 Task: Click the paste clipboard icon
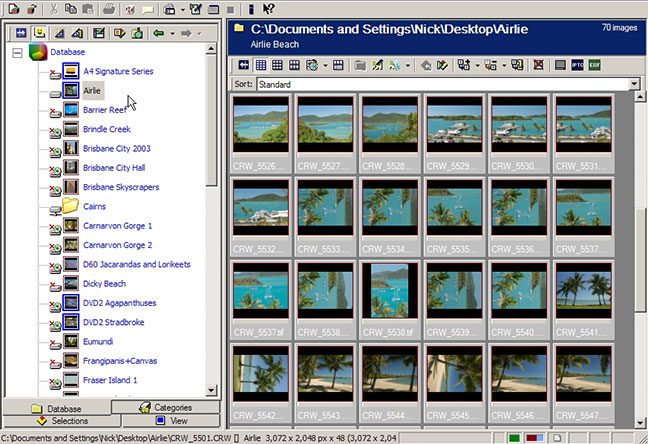[x=88, y=9]
